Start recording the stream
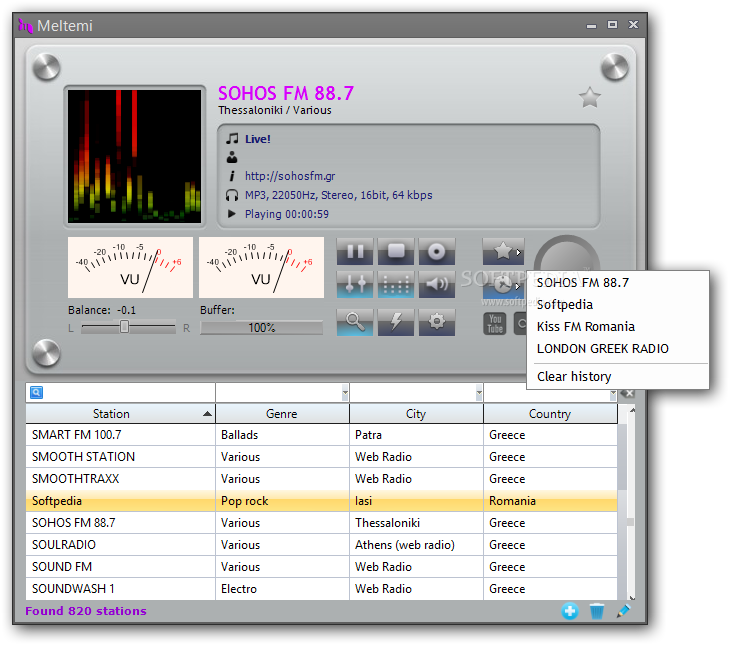 point(437,252)
